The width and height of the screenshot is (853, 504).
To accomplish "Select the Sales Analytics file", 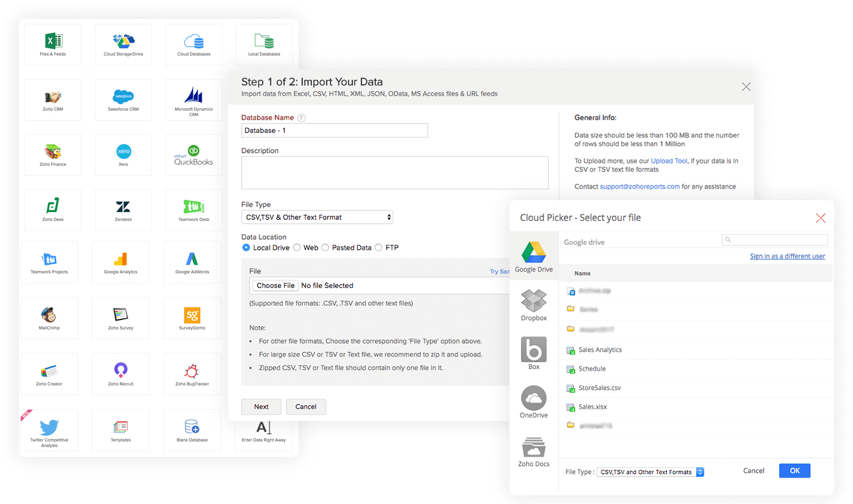I will point(695,350).
